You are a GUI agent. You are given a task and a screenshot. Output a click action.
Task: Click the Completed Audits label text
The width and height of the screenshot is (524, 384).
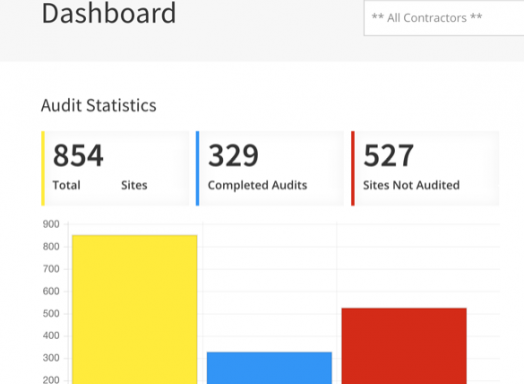pyautogui.click(x=257, y=185)
